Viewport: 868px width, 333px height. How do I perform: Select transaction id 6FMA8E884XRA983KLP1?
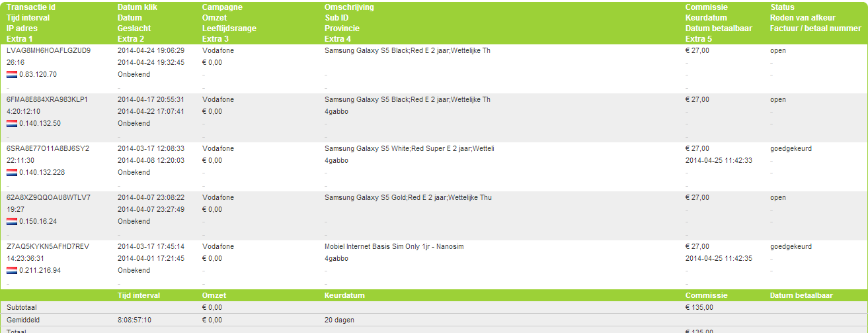click(x=47, y=99)
